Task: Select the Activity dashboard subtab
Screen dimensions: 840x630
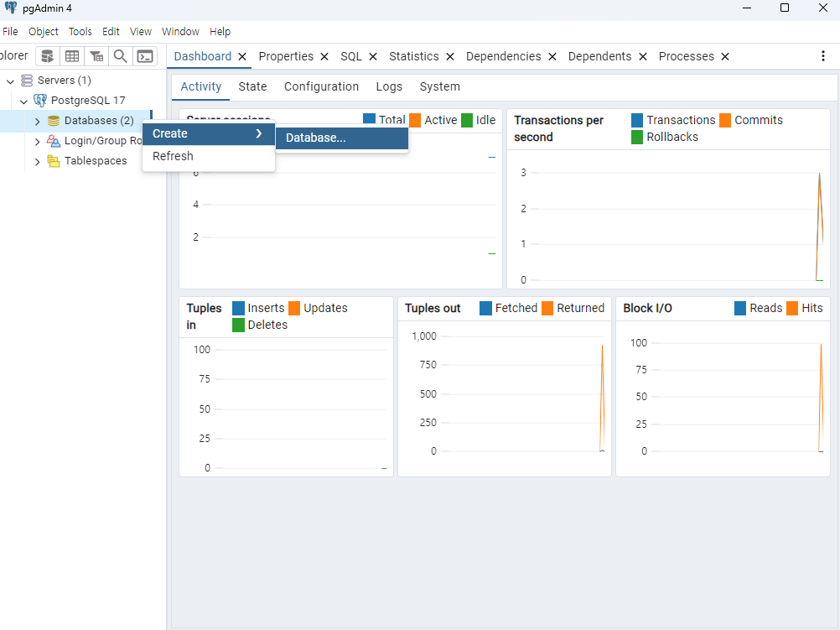Action: pyautogui.click(x=201, y=87)
